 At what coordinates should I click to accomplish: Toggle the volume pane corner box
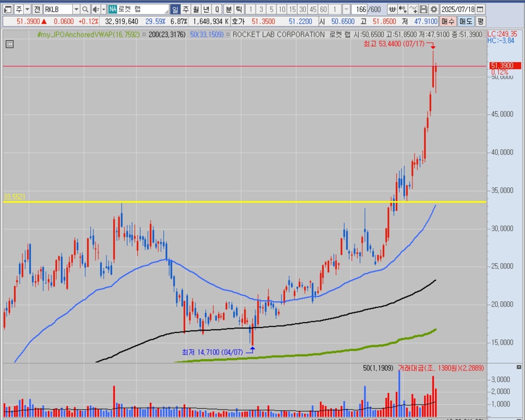(x=519, y=367)
